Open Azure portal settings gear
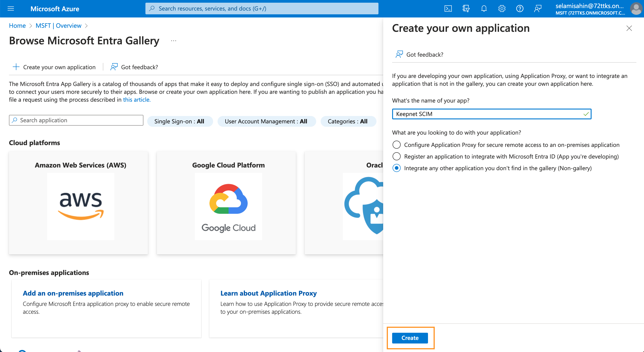The height and width of the screenshot is (352, 644). (x=501, y=8)
